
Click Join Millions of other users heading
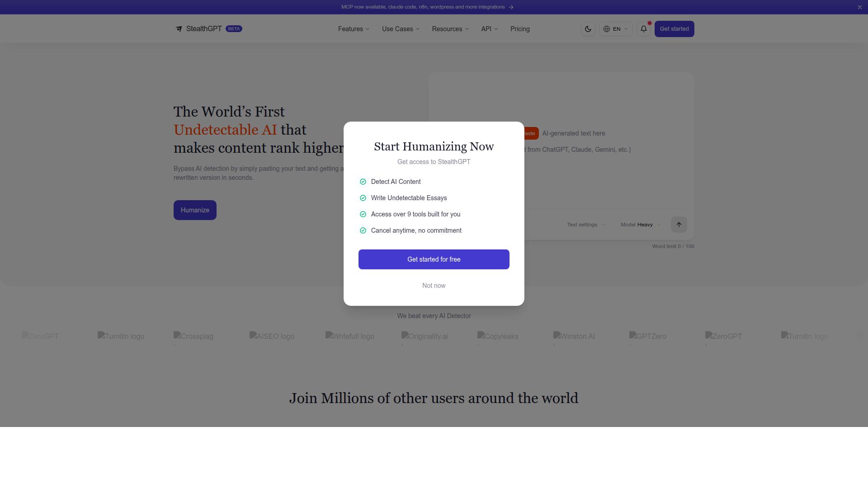pyautogui.click(x=434, y=398)
